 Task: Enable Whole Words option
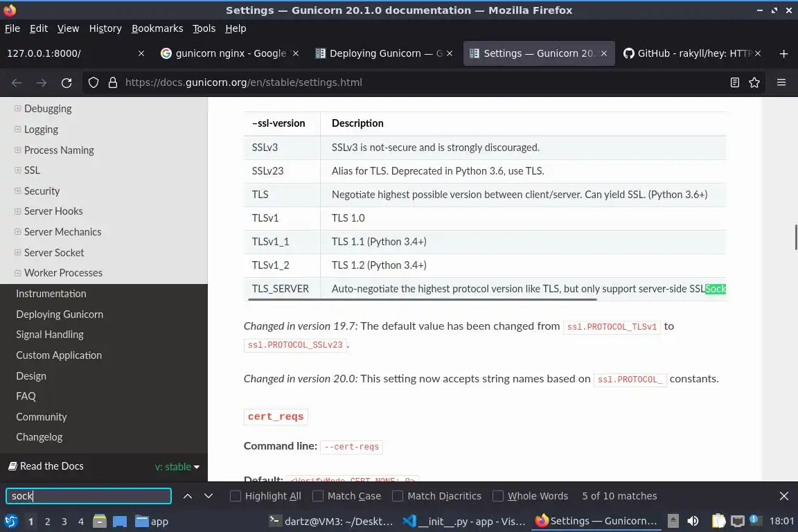click(x=531, y=496)
